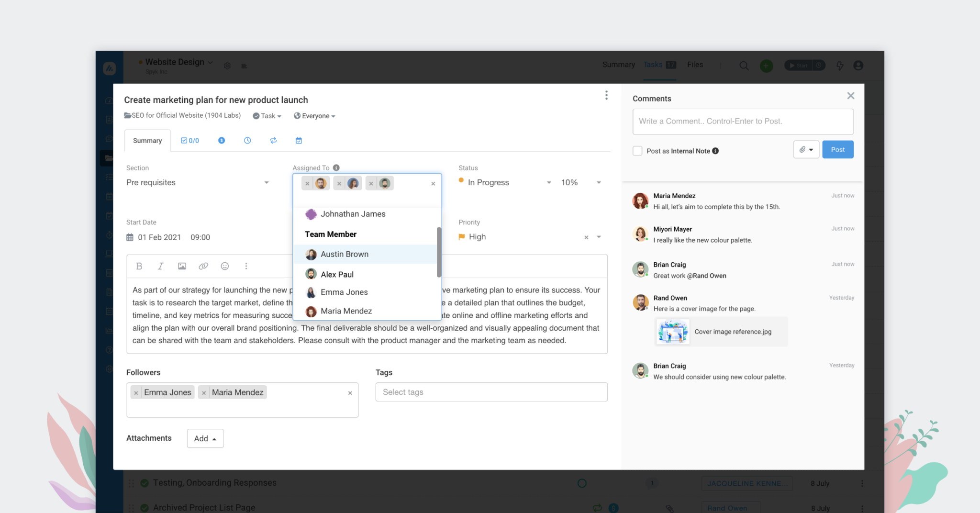Open the emoji picker icon

pos(225,266)
